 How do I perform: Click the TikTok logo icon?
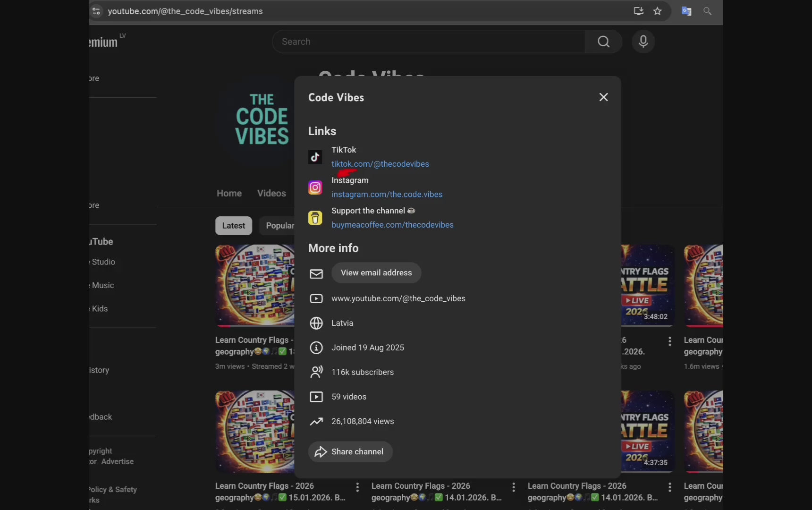coord(315,157)
